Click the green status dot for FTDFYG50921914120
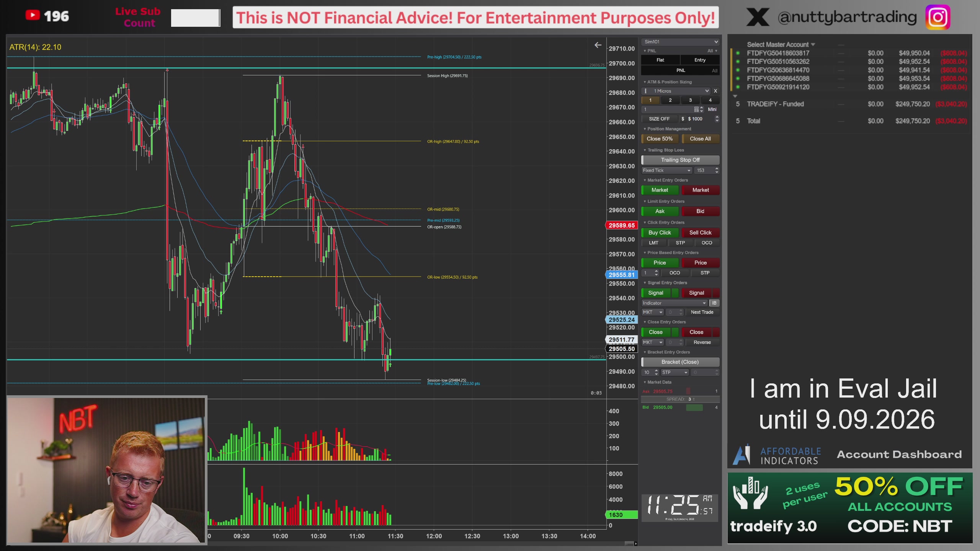 (x=738, y=87)
